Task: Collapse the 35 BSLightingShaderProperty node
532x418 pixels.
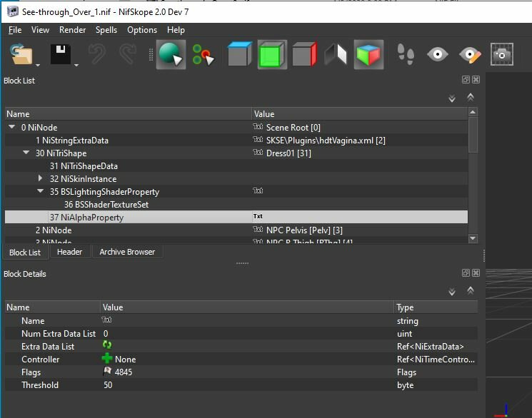Action: 41,191
